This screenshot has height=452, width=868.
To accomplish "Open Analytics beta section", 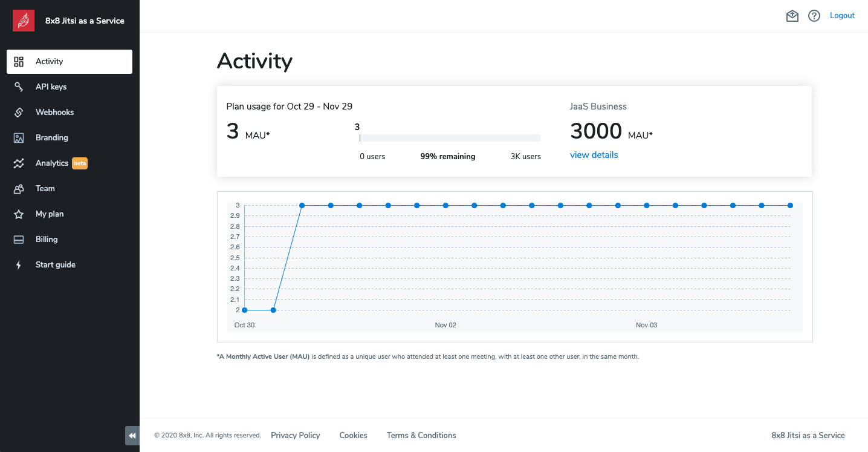I will (x=70, y=163).
